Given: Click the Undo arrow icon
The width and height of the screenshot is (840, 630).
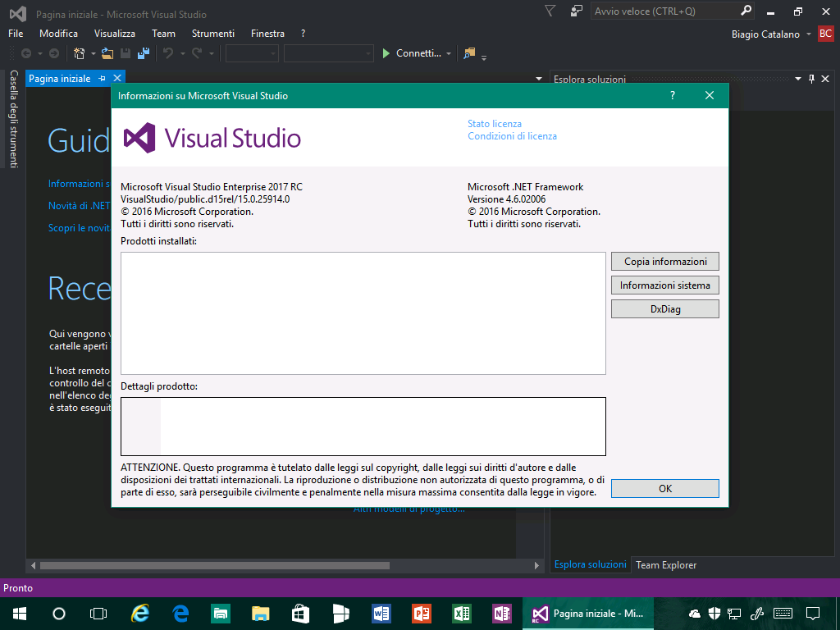Looking at the screenshot, I should 168,53.
